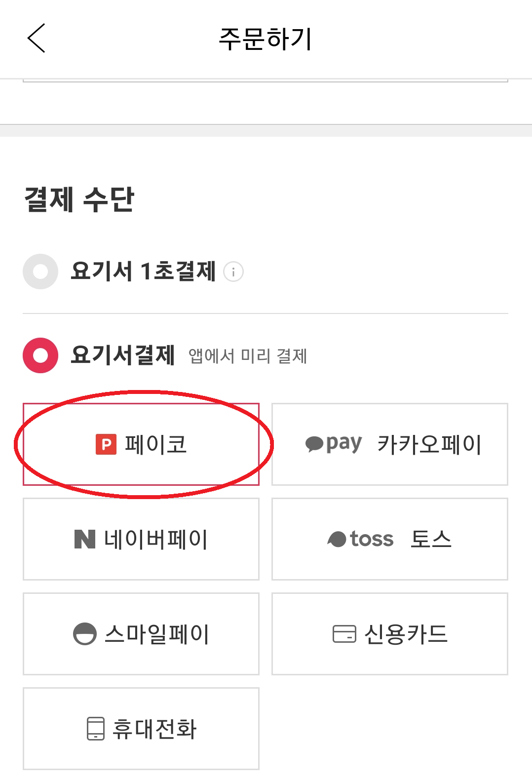Open the info icon next to 요기서 1초결제
The height and width of the screenshot is (780, 532).
[233, 272]
